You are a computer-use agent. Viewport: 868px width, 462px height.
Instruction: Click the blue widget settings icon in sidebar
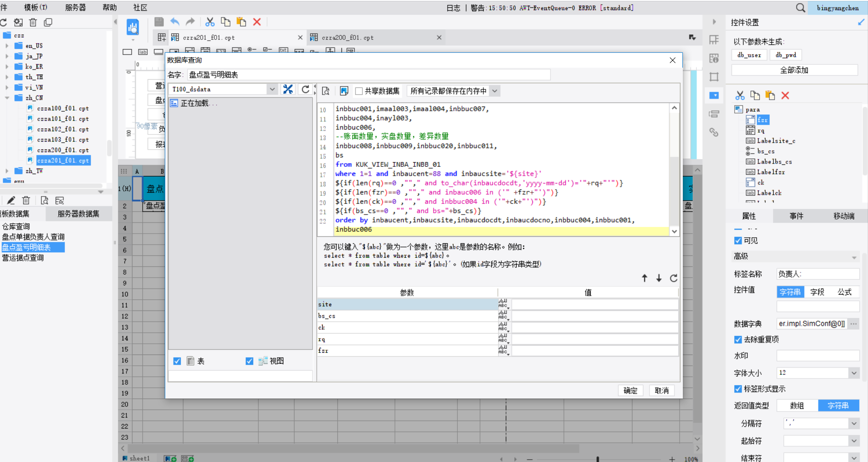click(714, 95)
